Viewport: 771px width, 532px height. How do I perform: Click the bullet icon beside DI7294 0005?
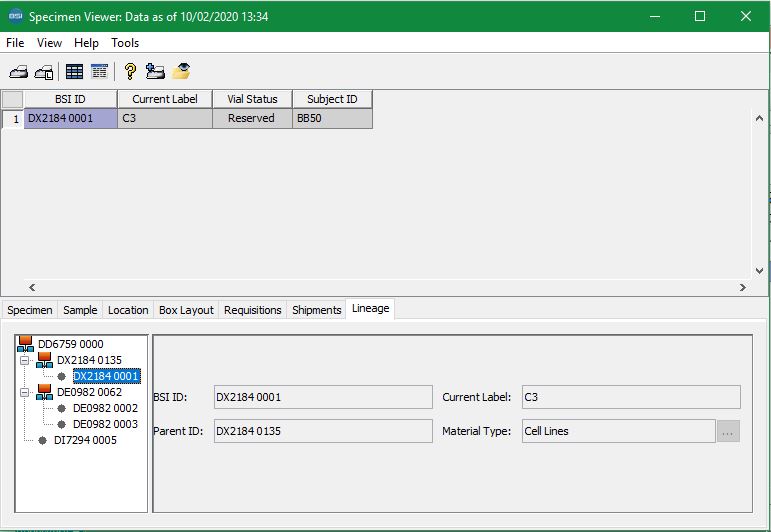pos(43,440)
